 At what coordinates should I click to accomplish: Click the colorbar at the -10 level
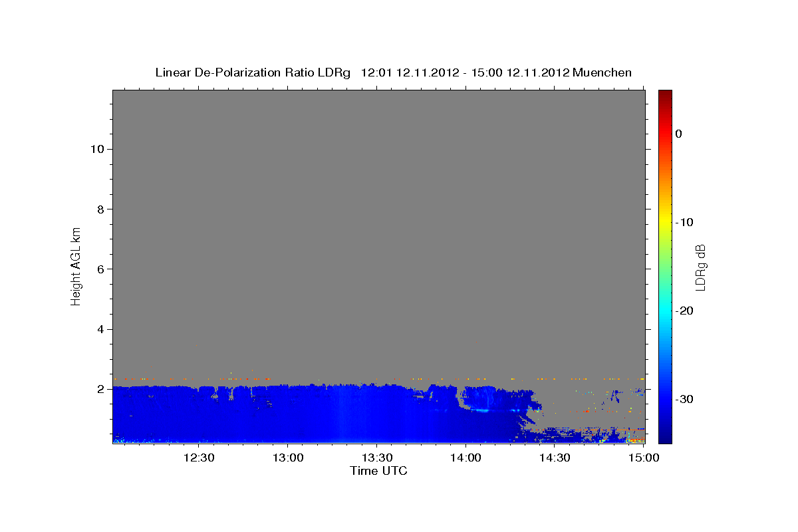(665, 222)
